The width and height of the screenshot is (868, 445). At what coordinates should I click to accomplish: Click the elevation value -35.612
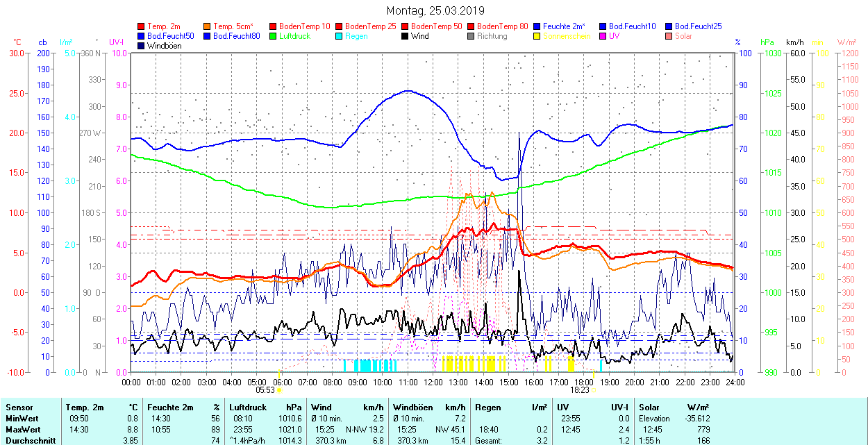click(696, 419)
